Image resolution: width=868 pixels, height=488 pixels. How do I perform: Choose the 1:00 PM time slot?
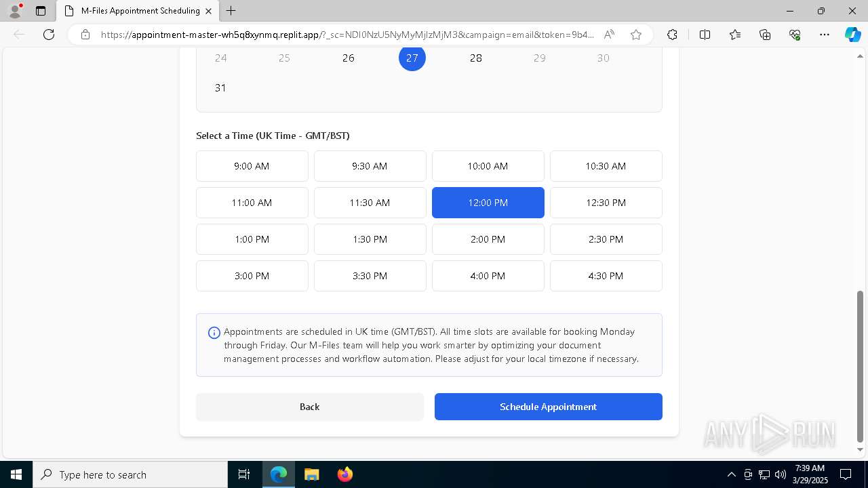(252, 239)
